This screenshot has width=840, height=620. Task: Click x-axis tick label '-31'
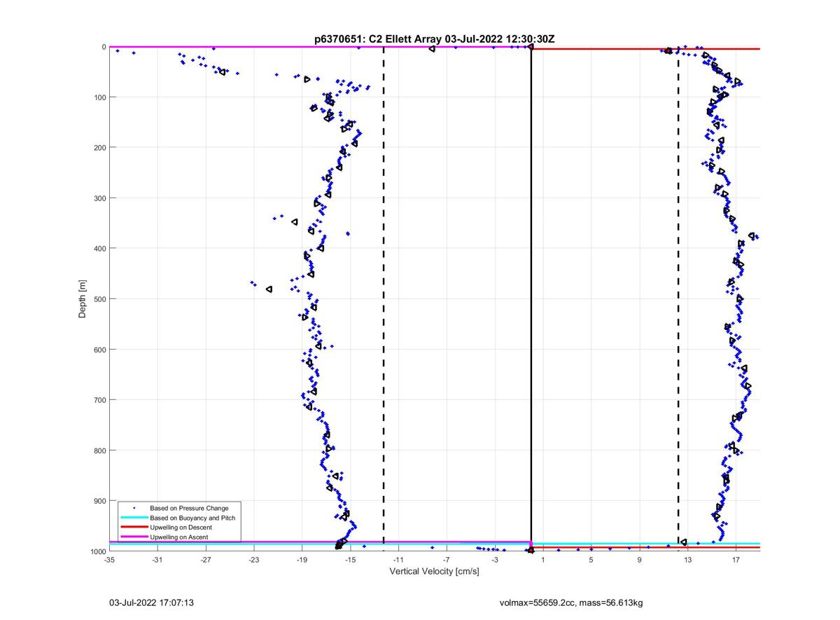tap(157, 560)
